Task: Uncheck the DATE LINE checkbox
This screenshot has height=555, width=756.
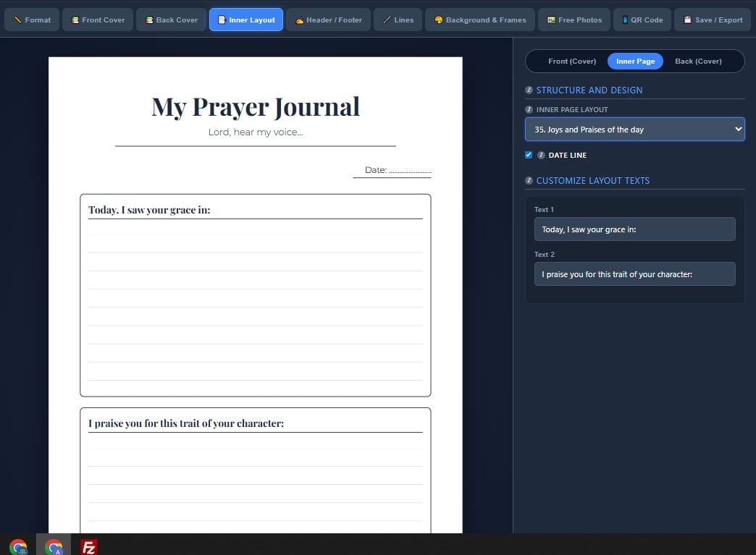Action: 529,155
